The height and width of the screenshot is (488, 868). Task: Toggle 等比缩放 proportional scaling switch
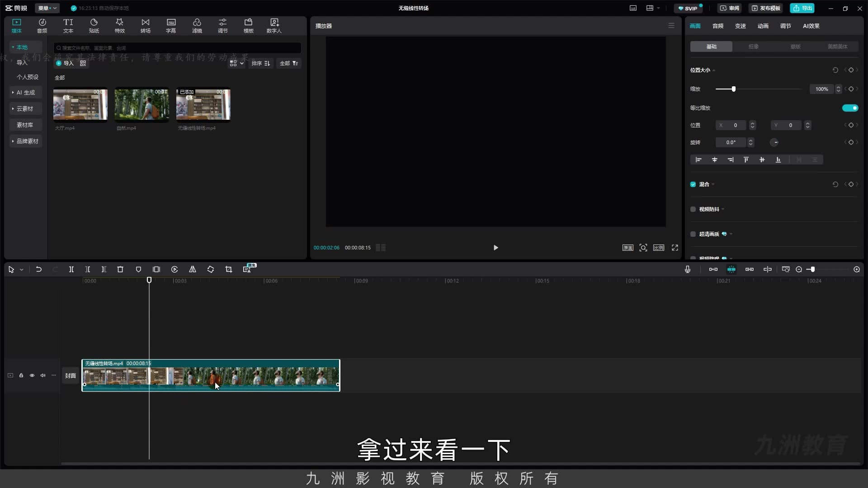[850, 108]
